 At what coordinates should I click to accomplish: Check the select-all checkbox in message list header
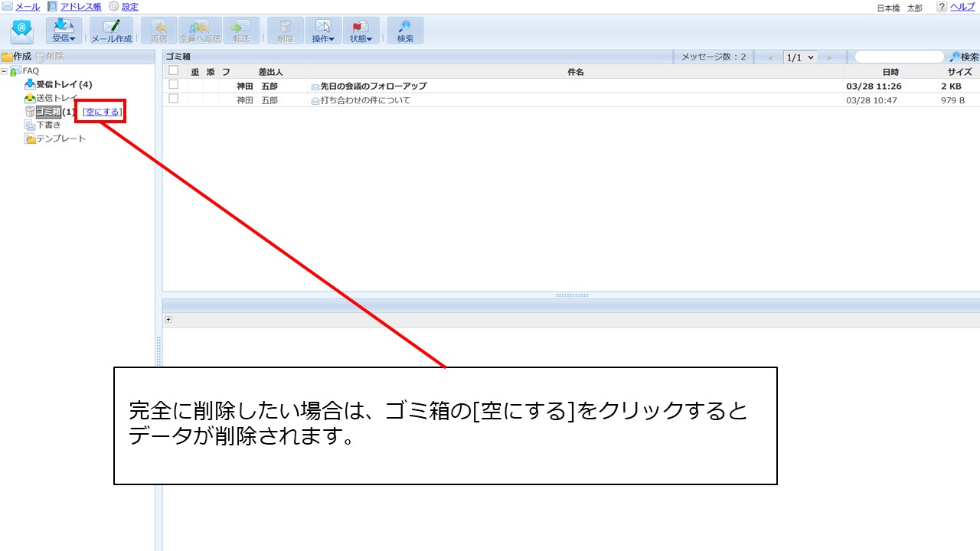(x=173, y=70)
